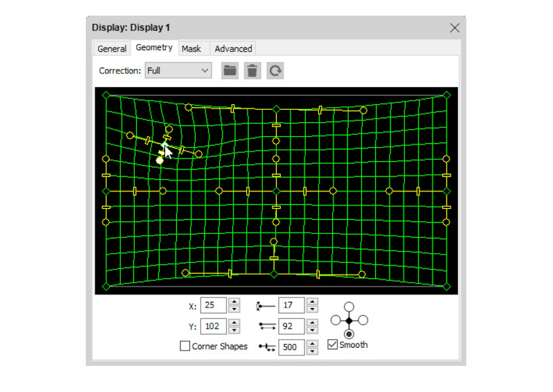The height and width of the screenshot is (392, 553).
Task: Decrease the 500 value with down arrow
Action: [x=312, y=351]
